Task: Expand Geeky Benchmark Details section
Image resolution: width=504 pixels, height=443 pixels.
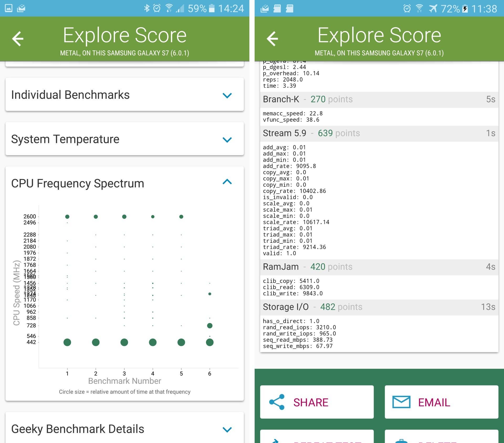Action: (x=227, y=429)
